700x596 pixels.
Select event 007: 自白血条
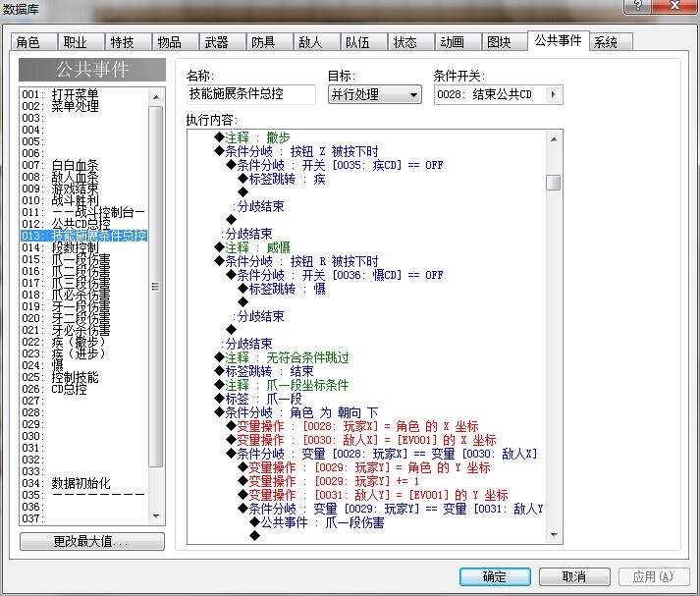(x=83, y=165)
